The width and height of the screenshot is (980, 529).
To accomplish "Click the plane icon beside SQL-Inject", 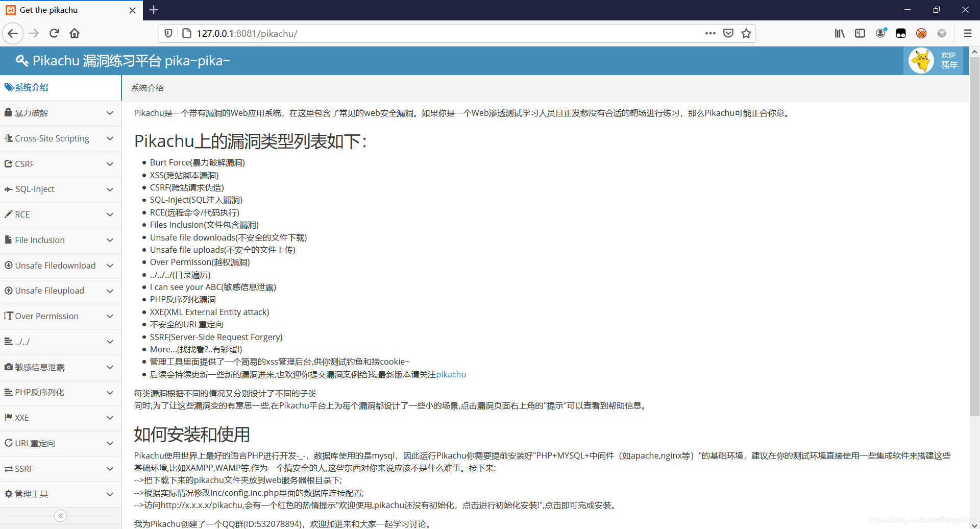I will tap(8, 189).
